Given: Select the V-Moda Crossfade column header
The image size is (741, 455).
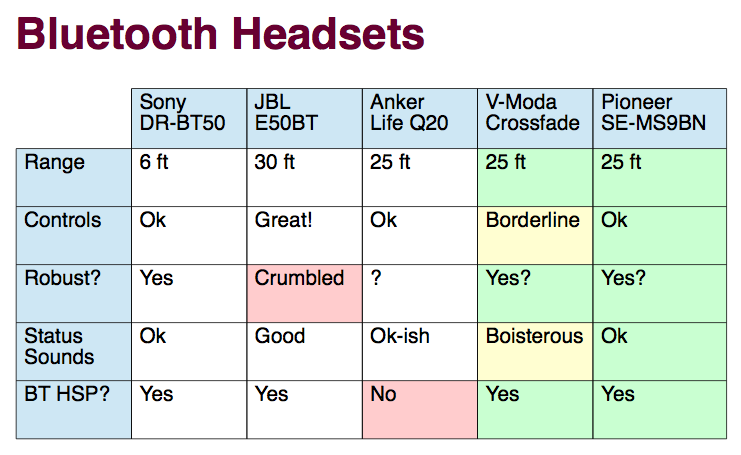Looking at the screenshot, I should [x=535, y=117].
